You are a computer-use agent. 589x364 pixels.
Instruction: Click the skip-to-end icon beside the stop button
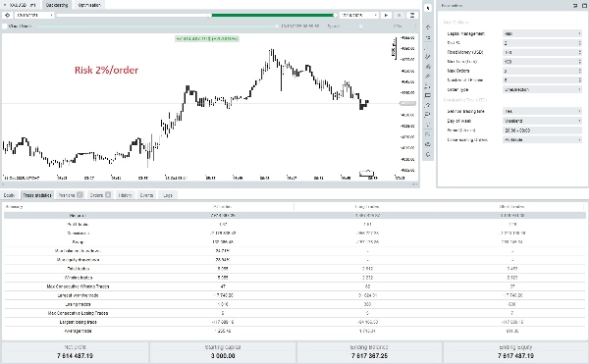[412, 15]
